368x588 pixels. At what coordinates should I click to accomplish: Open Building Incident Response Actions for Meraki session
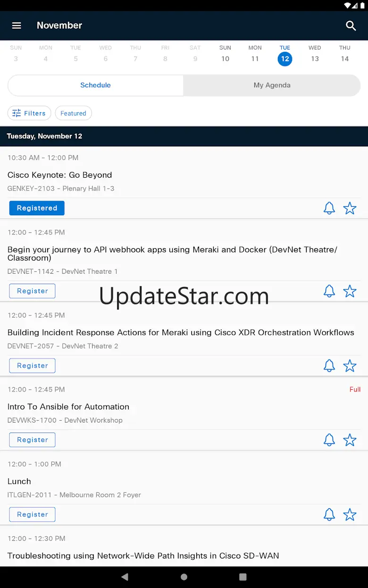tap(181, 332)
